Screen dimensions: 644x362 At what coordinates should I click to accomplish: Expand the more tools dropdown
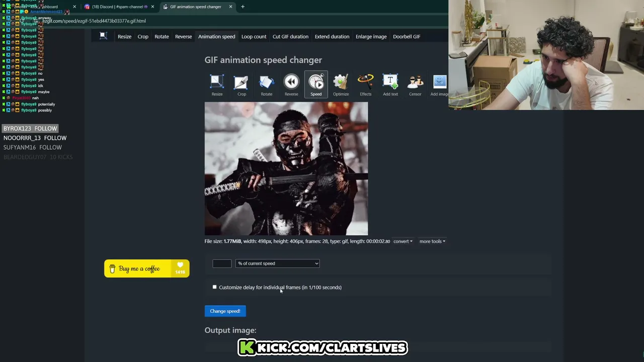(432, 241)
